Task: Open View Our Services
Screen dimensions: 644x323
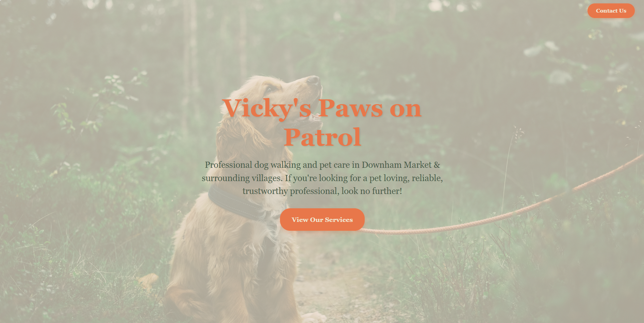Action: 322,220
